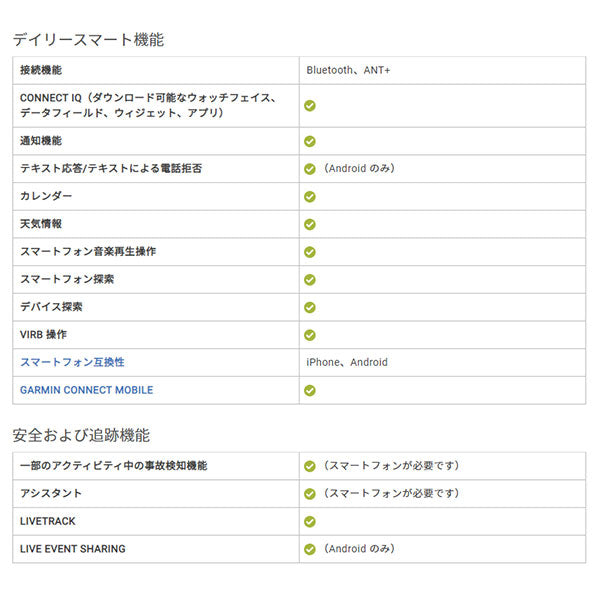
Task: Open the GARMIN CONNECT MOBILE link
Action: pos(87,390)
